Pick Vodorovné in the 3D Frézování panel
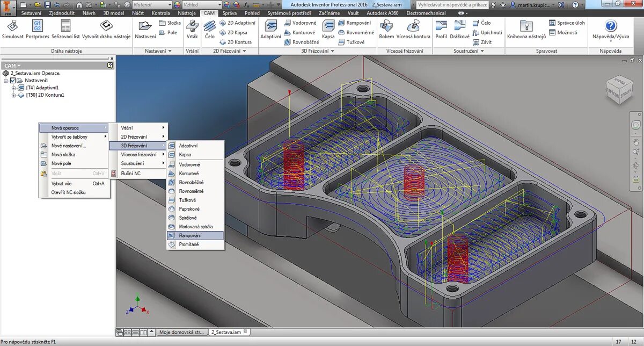 300,23
